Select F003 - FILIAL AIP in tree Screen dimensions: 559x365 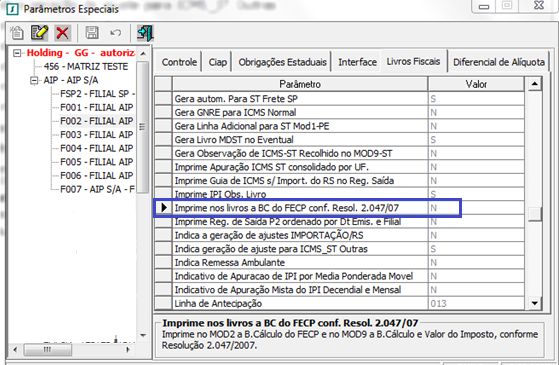click(x=96, y=134)
